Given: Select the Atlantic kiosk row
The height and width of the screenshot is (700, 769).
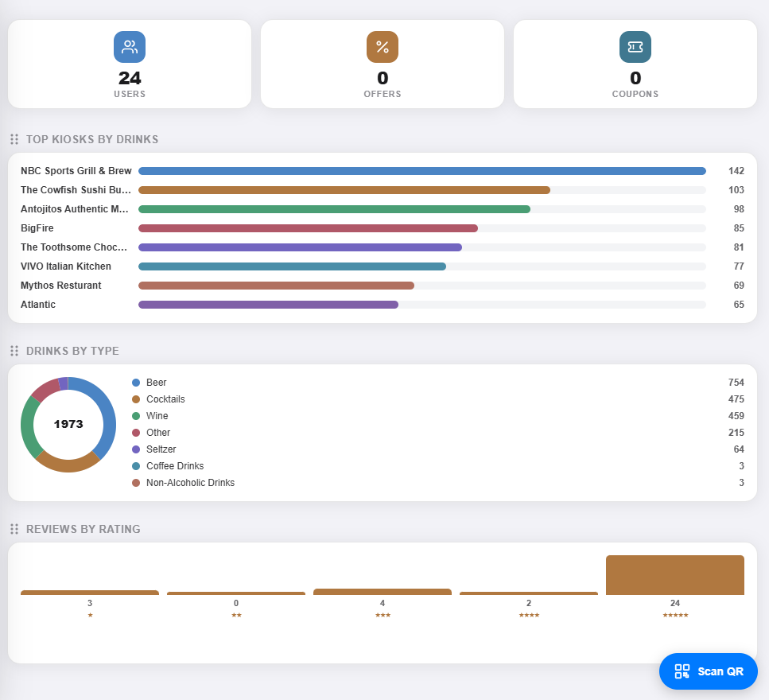Looking at the screenshot, I should pos(382,305).
